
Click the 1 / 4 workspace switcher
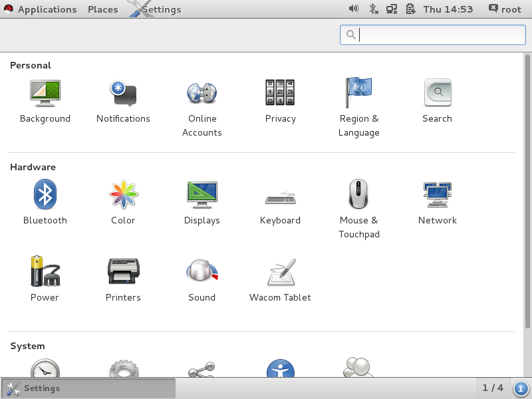[x=493, y=388]
